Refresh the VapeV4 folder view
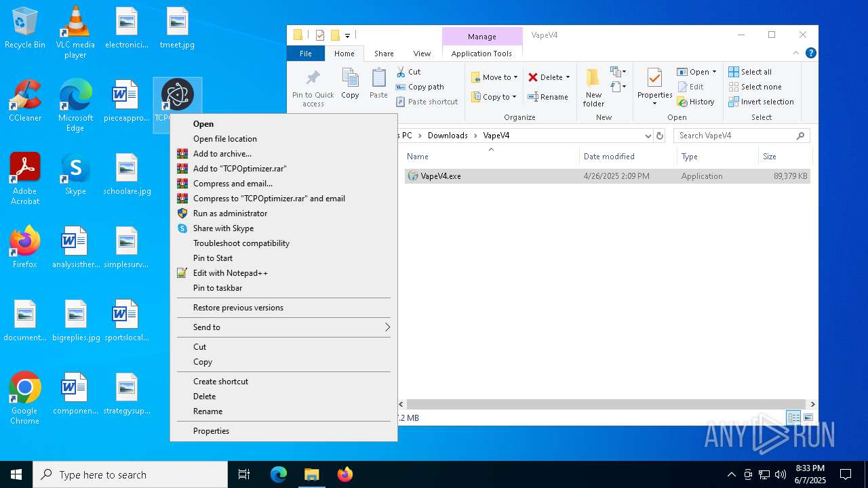The image size is (868, 488). 660,136
